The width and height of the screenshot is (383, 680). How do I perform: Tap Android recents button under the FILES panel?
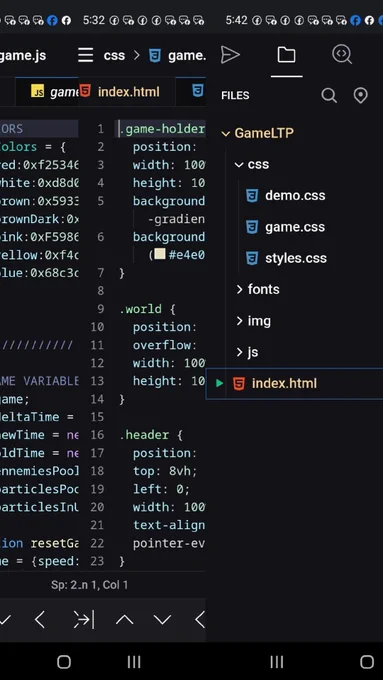coord(277,662)
